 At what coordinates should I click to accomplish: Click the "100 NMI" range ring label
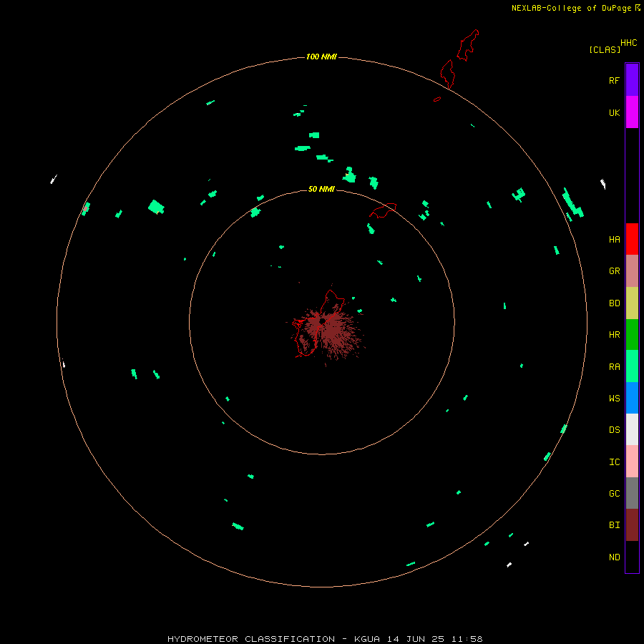click(x=321, y=57)
